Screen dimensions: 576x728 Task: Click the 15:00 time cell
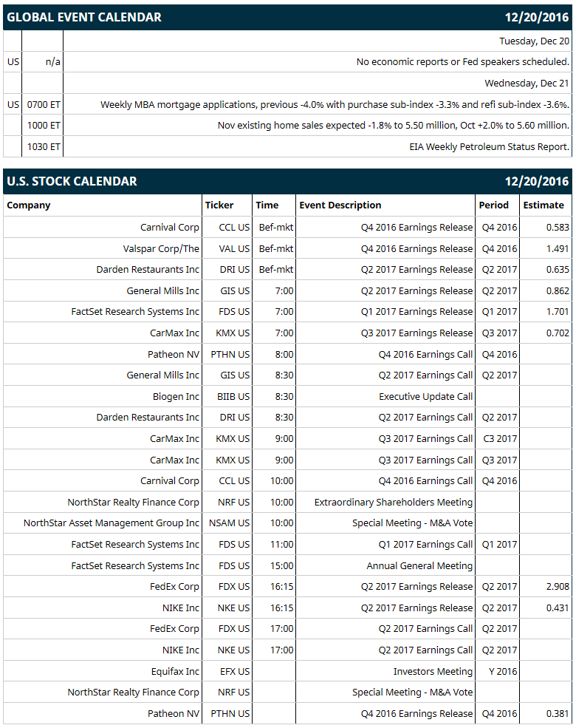coord(282,565)
